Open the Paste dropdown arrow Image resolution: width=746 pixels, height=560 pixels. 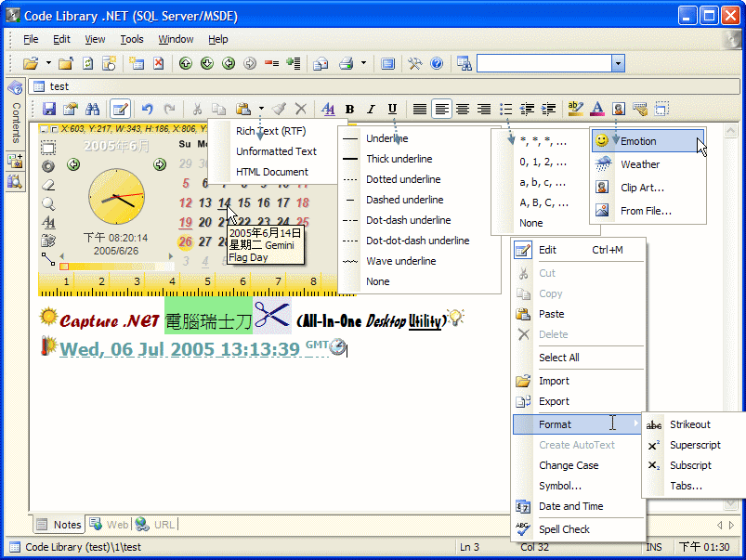(x=261, y=109)
